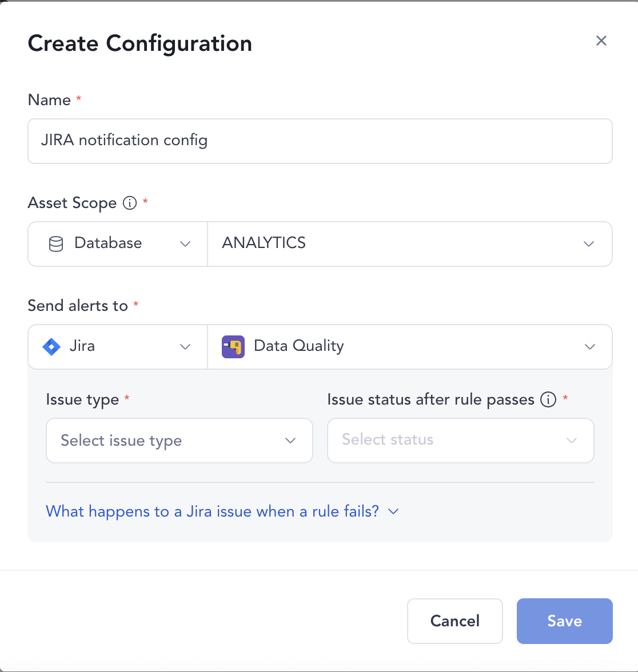Open the Select status dropdown
This screenshot has width=638, height=672.
460,440
